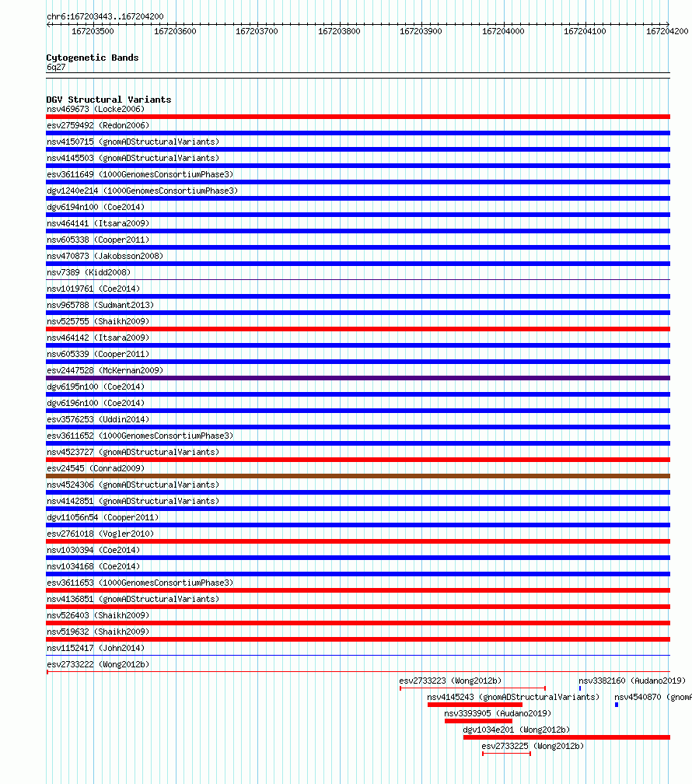This screenshot has height=784, width=692.
Task: Select dgv6195n100 (Coe2014) label
Action: [x=96, y=387]
